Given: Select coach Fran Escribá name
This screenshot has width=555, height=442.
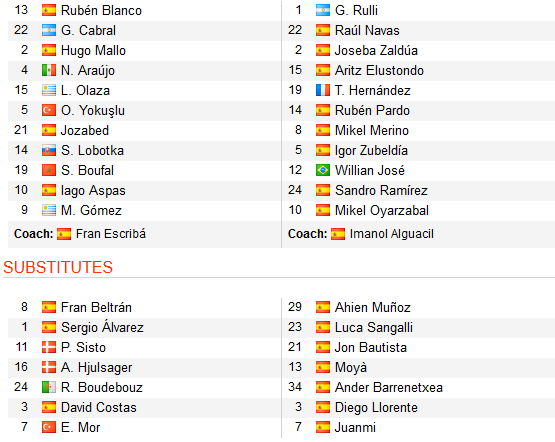Looking at the screenshot, I should (x=111, y=234).
